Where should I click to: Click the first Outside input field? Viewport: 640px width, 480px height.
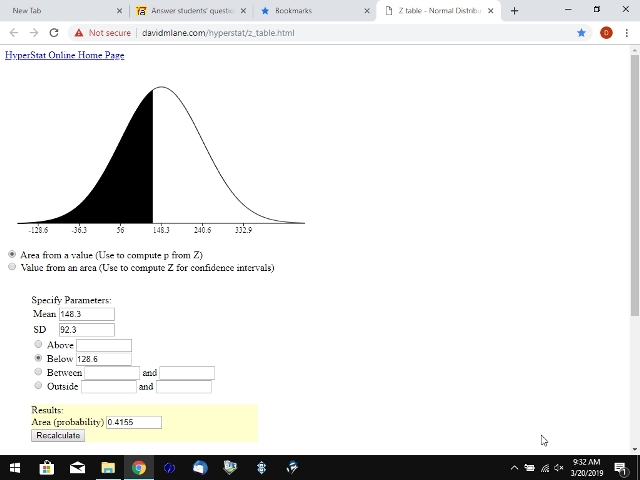pos(109,387)
